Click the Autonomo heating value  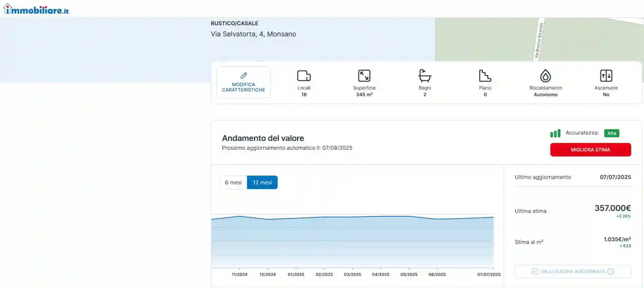546,95
